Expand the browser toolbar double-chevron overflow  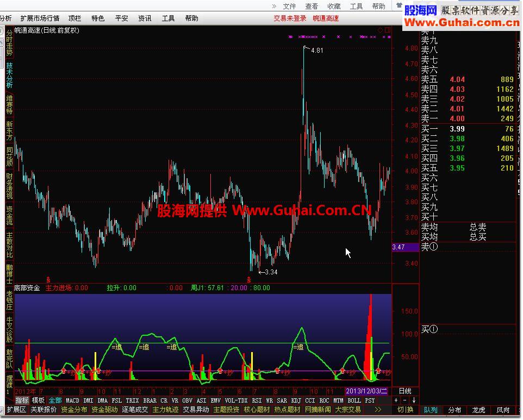point(274,6)
